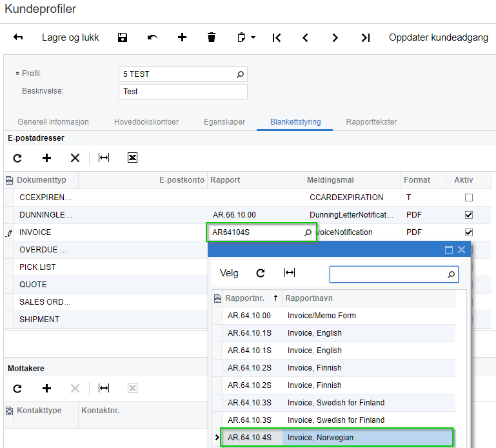Toggle the Aktiv checkbox for the DUNNINGLE row
This screenshot has height=448, width=496.
pyautogui.click(x=469, y=215)
